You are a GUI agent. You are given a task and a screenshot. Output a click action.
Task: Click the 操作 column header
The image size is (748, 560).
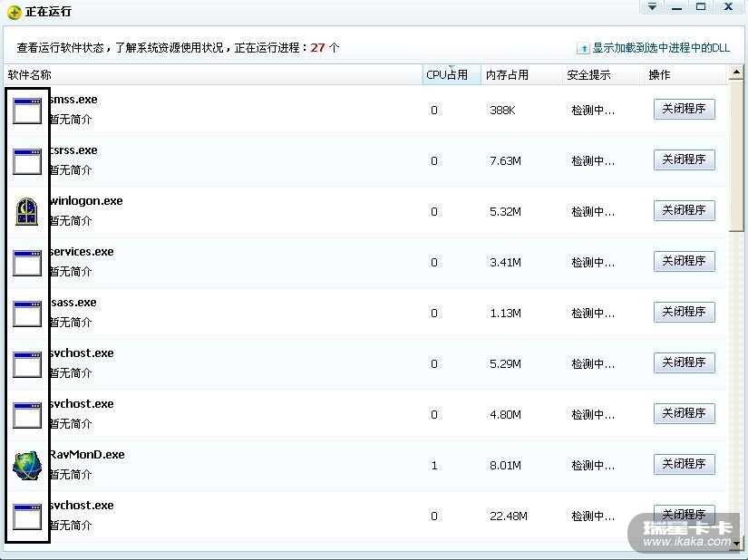[x=685, y=75]
